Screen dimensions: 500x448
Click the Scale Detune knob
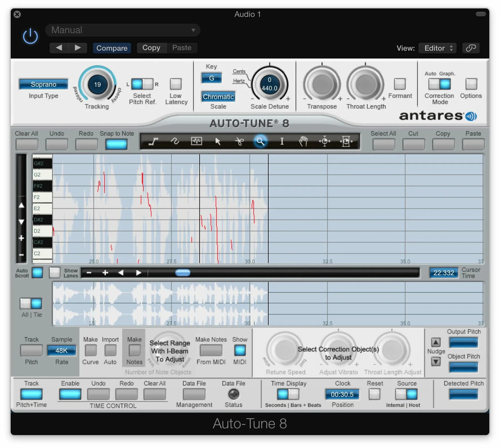pyautogui.click(x=269, y=84)
